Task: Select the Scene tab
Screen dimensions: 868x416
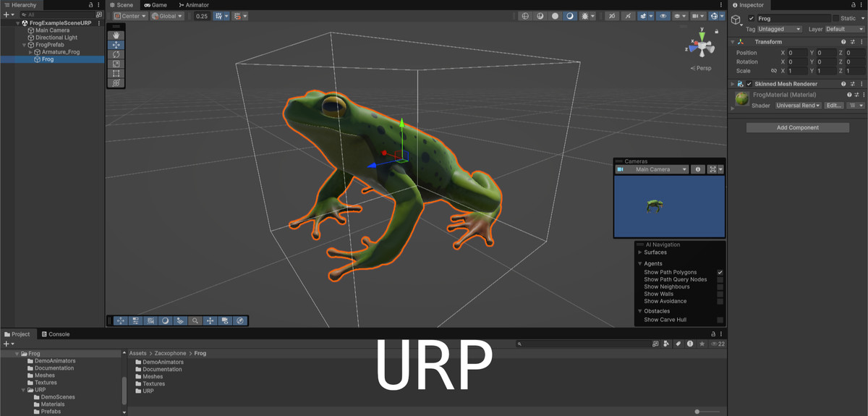Action: click(x=122, y=5)
